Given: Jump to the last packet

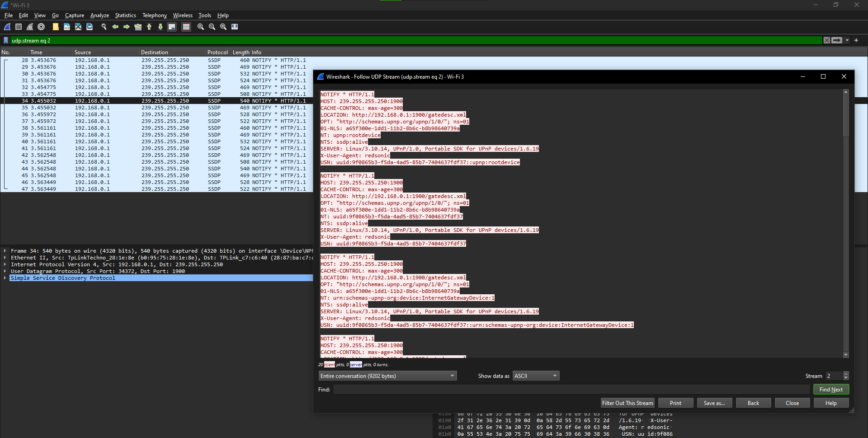Looking at the screenshot, I should [x=160, y=27].
